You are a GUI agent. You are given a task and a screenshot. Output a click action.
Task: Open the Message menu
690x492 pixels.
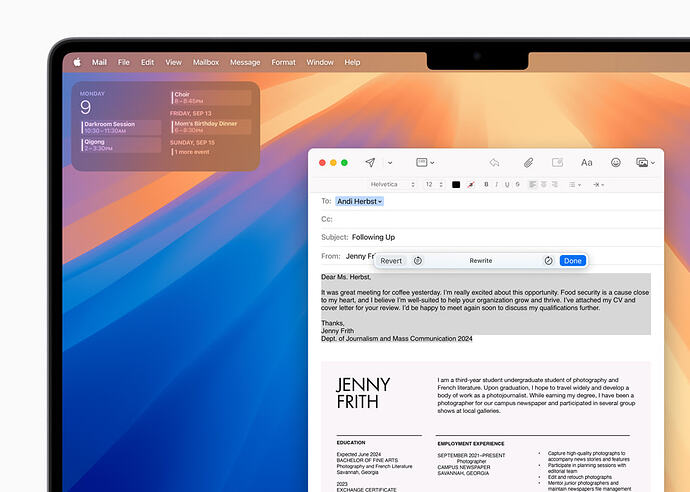tap(245, 62)
